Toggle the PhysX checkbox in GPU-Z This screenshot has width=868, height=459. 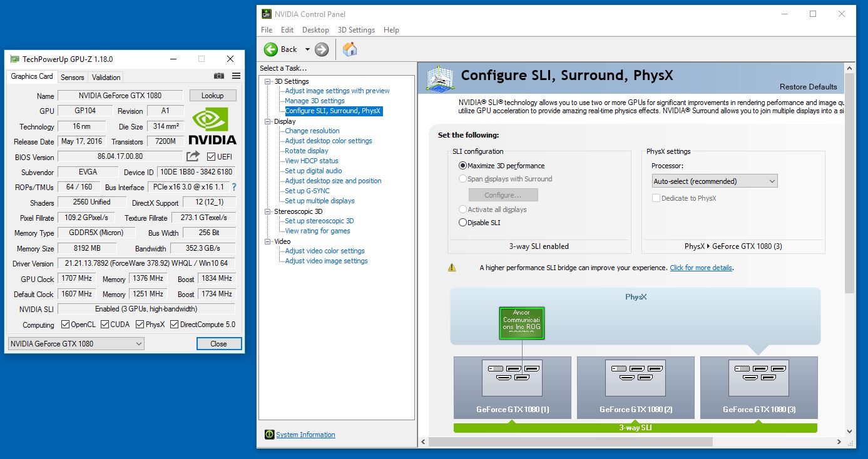[140, 325]
